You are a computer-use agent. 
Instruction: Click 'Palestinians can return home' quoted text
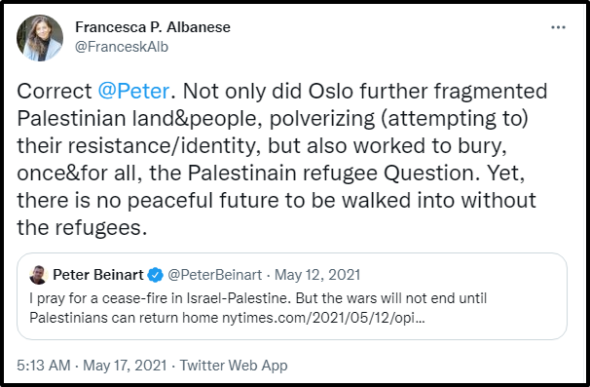point(123,318)
